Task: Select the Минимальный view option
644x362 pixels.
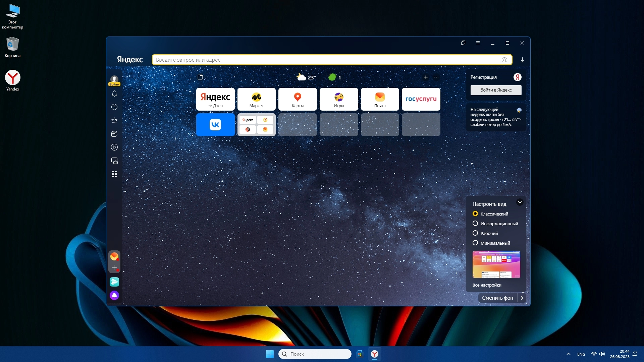Action: tap(475, 243)
